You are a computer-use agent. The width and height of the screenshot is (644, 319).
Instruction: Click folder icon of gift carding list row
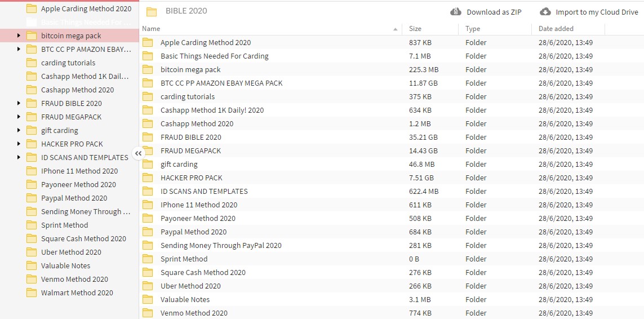(x=148, y=165)
